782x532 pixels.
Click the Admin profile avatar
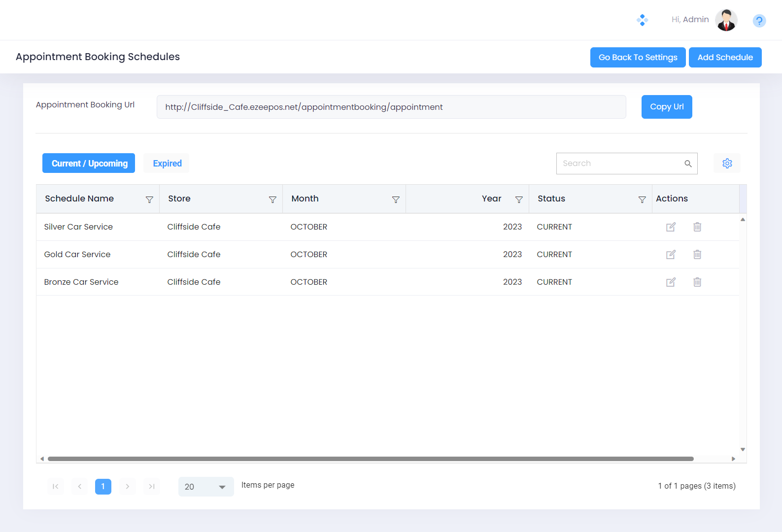(726, 20)
